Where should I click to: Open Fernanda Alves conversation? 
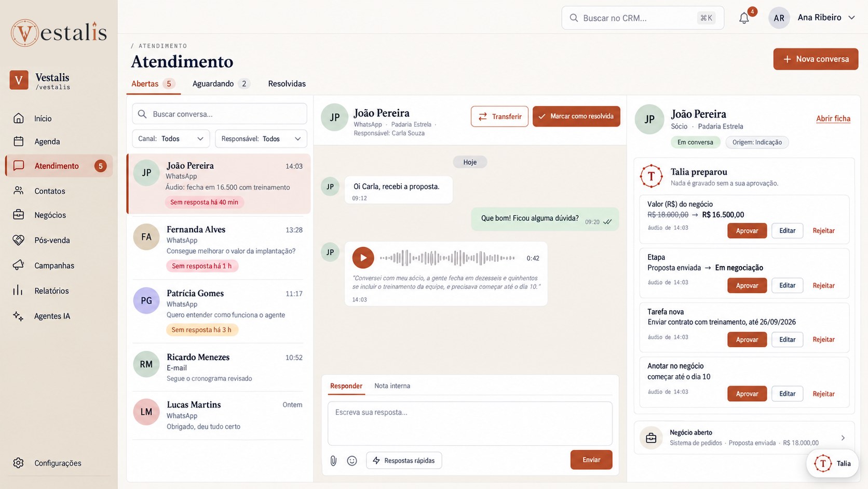(x=219, y=247)
